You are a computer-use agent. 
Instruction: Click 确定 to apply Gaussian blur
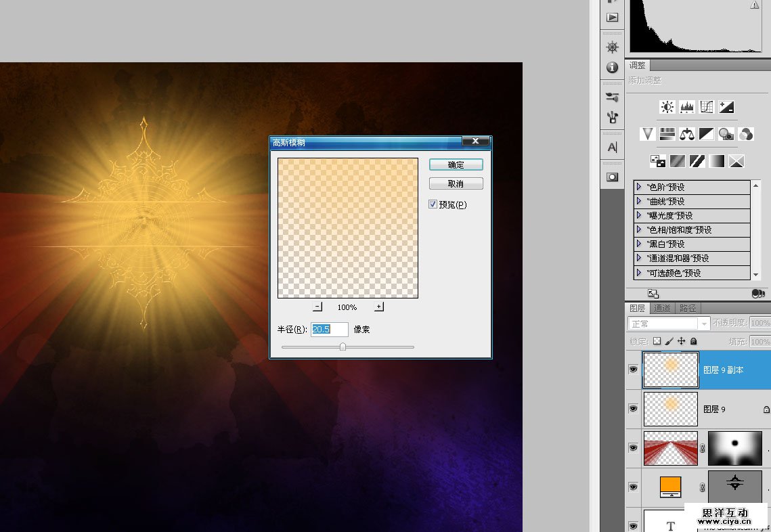(456, 164)
